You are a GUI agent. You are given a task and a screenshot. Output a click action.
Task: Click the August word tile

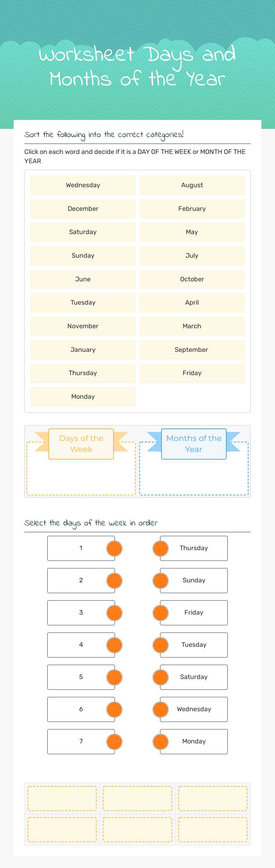pos(192,185)
